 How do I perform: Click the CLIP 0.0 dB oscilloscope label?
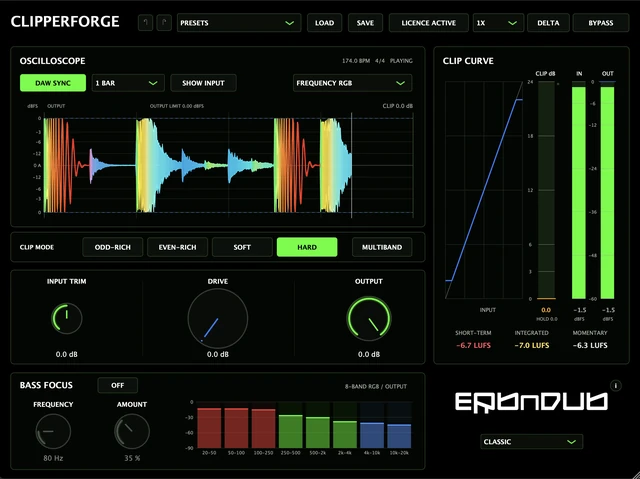tap(398, 106)
